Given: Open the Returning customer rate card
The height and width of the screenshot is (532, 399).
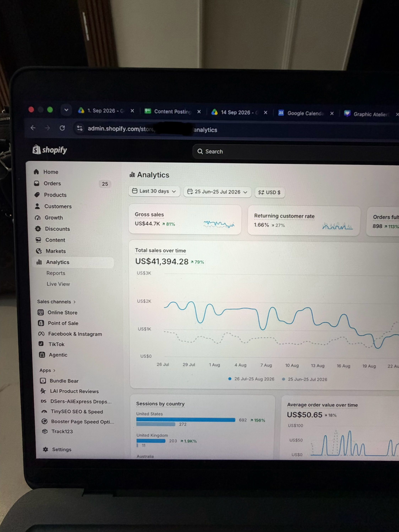Looking at the screenshot, I should click(304, 221).
